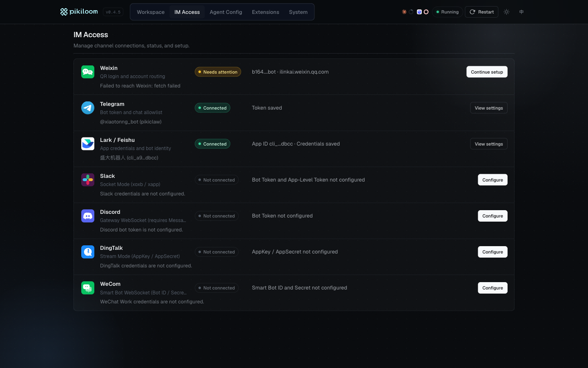Click Telegram's Connected status badge
This screenshot has width=588, height=368.
(212, 108)
